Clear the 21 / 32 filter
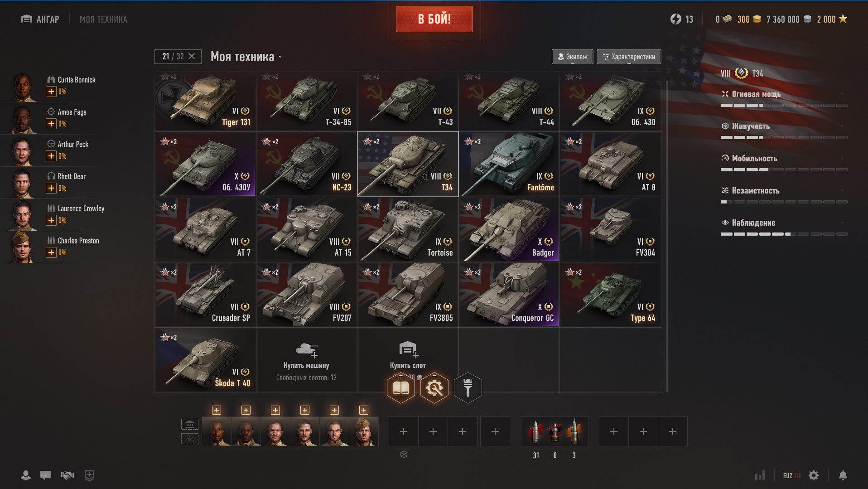The height and width of the screenshot is (489, 868). point(192,56)
